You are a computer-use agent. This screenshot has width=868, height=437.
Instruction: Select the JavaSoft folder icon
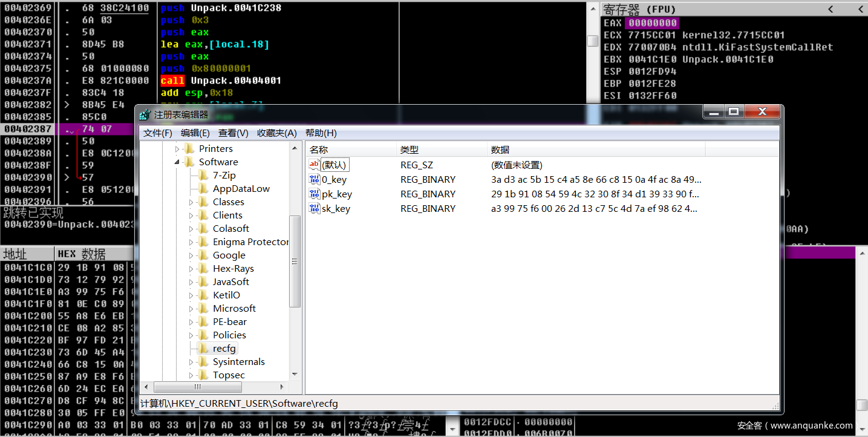(204, 282)
